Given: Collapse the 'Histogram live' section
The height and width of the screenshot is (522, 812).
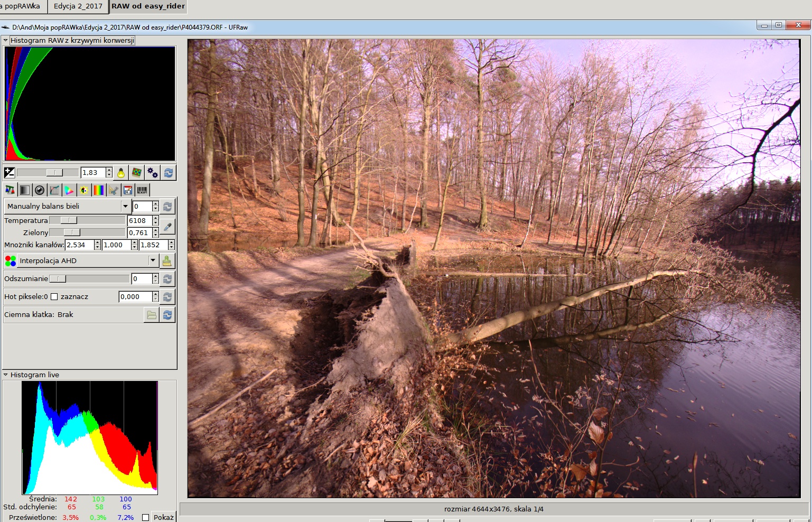Looking at the screenshot, I should pyautogui.click(x=6, y=375).
